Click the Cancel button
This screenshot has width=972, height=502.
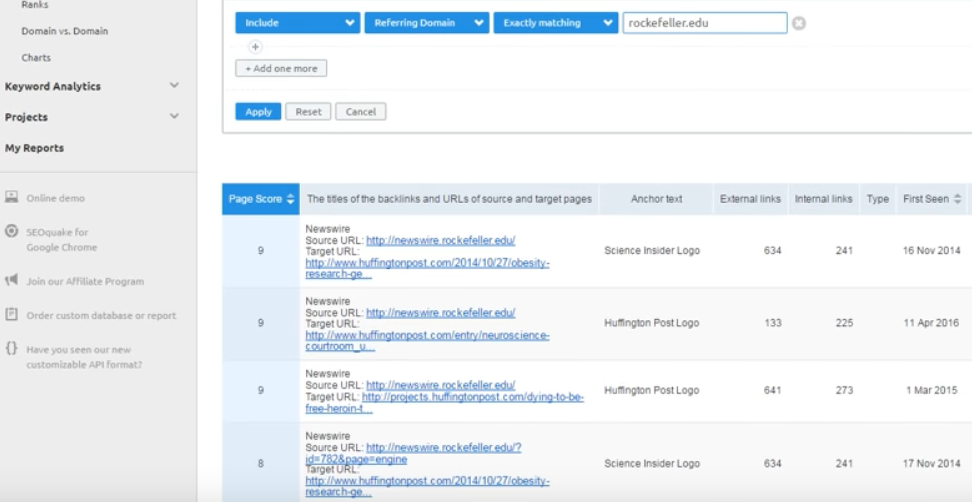coord(361,112)
